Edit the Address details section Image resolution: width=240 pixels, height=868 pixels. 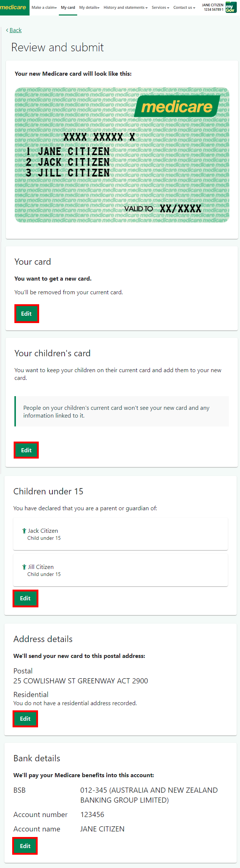pyautogui.click(x=25, y=718)
